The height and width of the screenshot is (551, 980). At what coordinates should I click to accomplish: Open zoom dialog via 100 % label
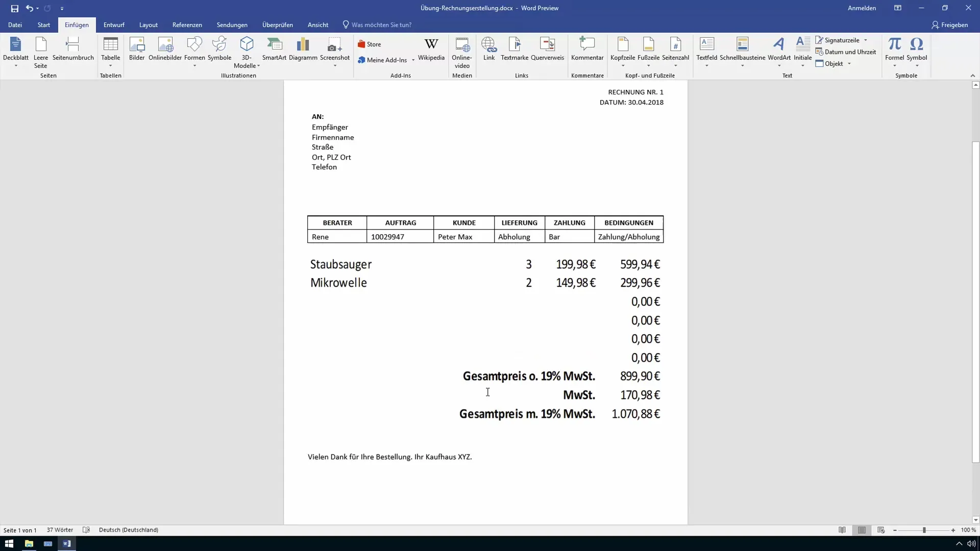[968, 530]
